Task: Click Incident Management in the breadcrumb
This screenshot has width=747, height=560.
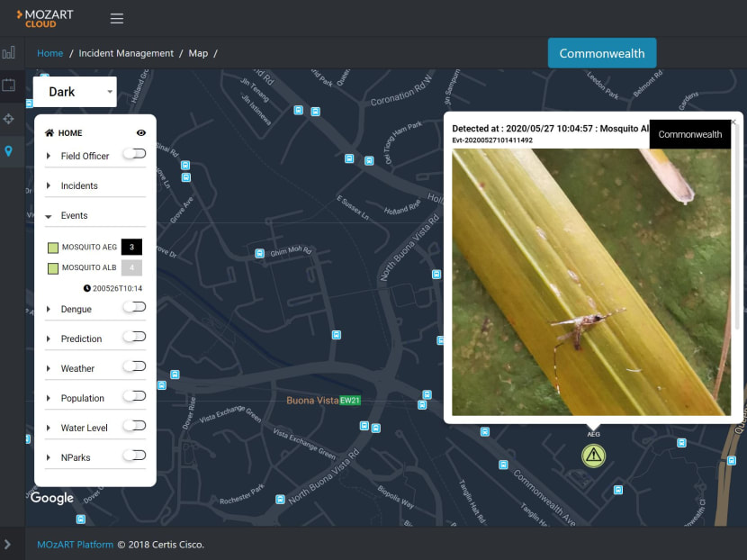Action: pos(126,53)
